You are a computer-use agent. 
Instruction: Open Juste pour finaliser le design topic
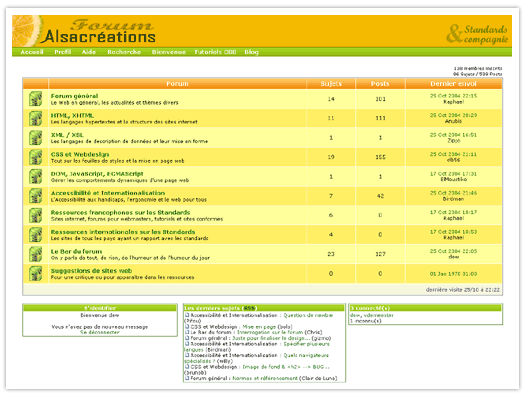click(x=271, y=338)
